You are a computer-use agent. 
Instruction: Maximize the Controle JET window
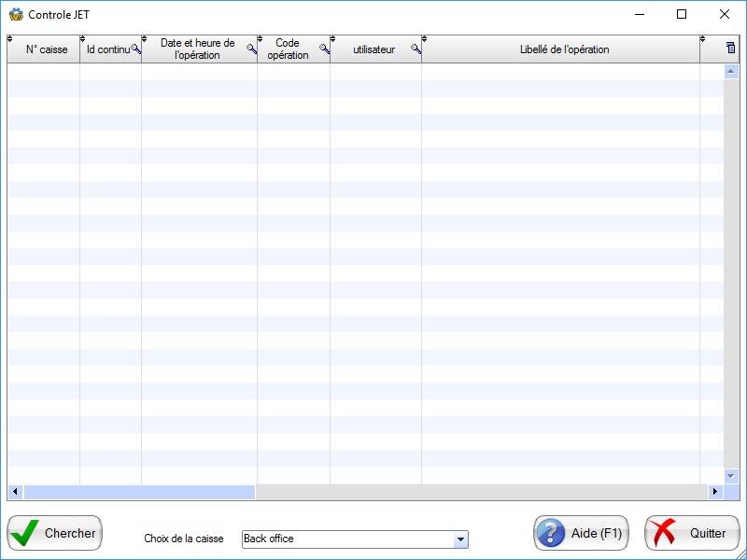682,14
